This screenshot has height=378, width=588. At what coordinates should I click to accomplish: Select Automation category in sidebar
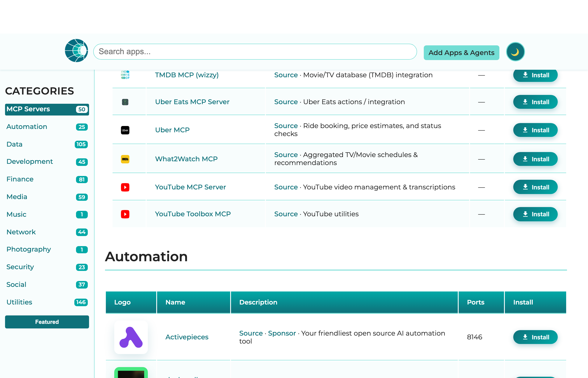pos(47,127)
